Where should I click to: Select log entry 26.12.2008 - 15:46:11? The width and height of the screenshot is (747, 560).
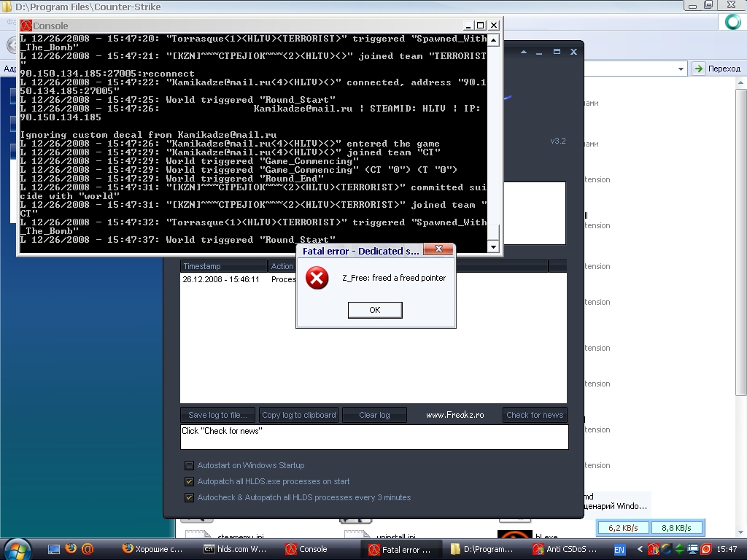pos(220,279)
